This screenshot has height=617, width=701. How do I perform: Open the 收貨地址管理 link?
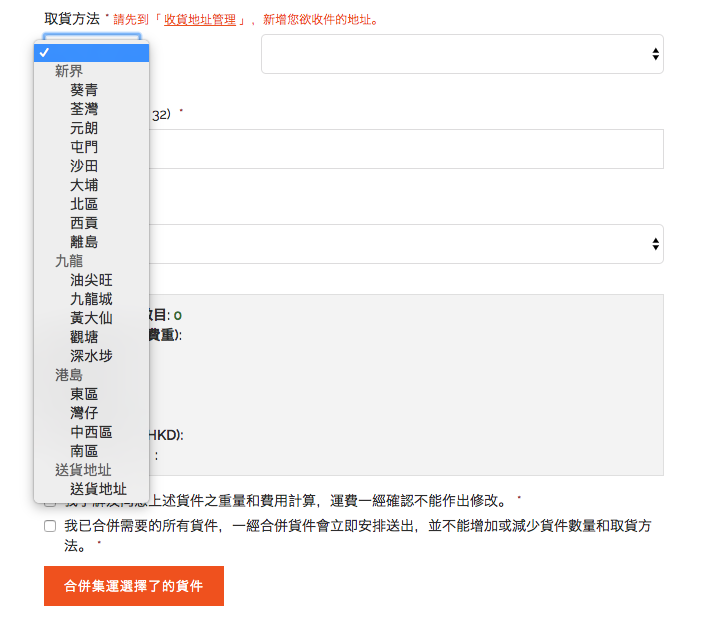(200, 19)
